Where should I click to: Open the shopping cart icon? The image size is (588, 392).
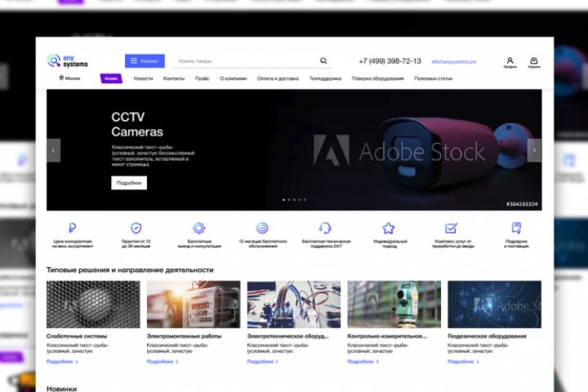coord(534,62)
